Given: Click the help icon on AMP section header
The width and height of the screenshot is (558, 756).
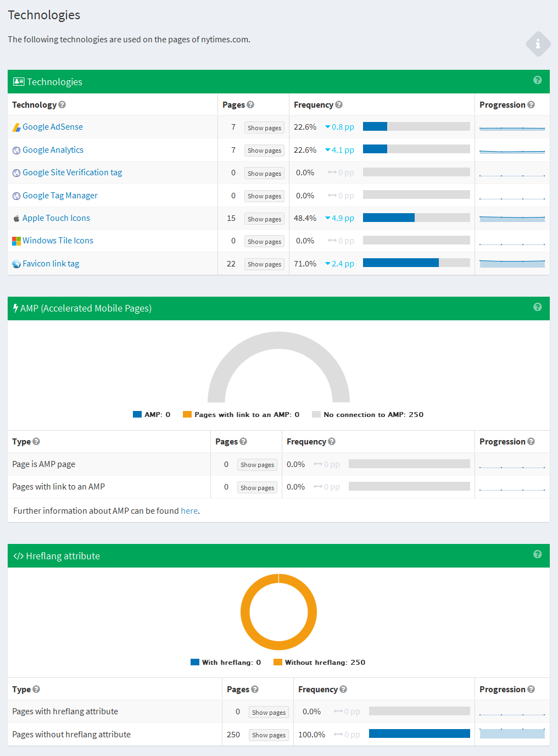Looking at the screenshot, I should 537,308.
